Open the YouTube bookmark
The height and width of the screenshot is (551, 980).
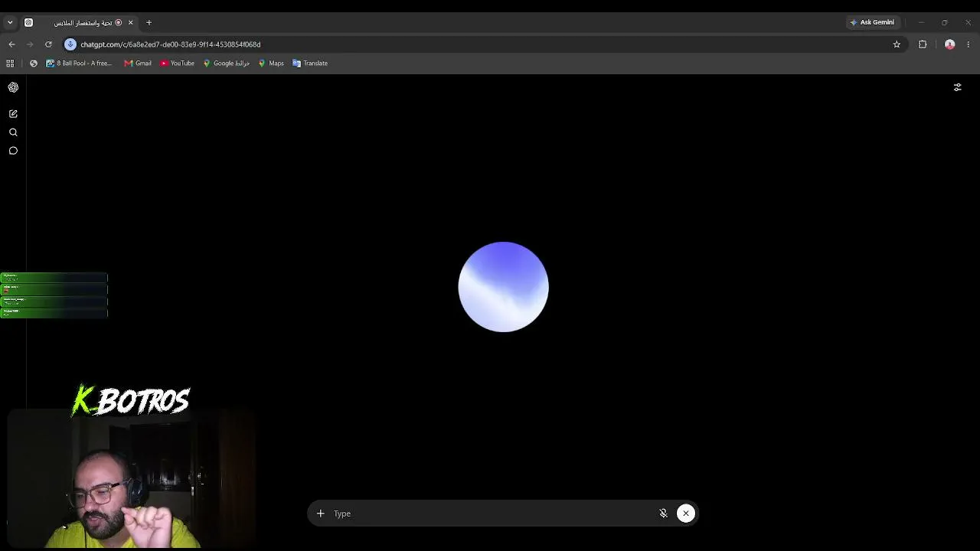tap(178, 64)
